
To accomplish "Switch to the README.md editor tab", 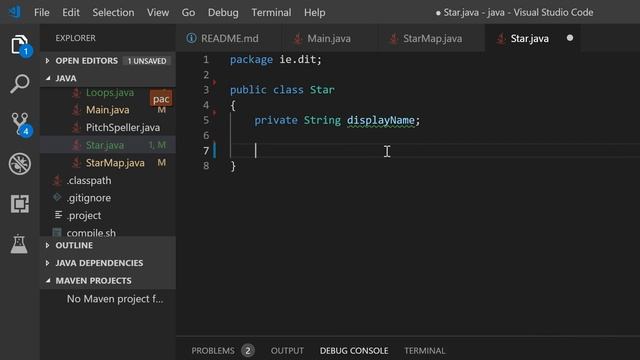I will click(229, 38).
